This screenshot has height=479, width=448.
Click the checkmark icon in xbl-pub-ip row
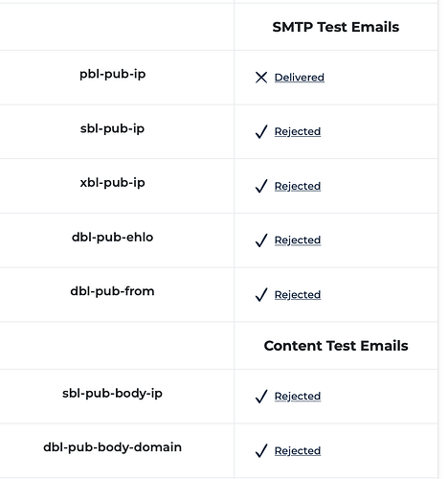pos(261,186)
